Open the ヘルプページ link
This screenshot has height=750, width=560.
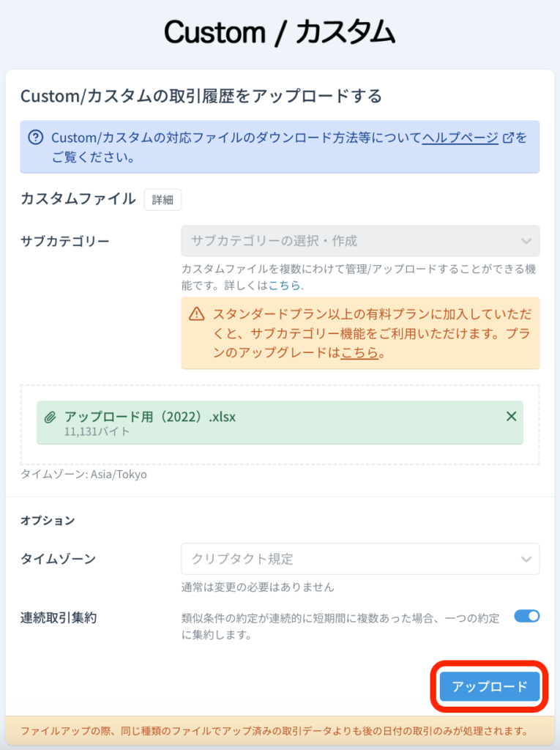(x=460, y=138)
